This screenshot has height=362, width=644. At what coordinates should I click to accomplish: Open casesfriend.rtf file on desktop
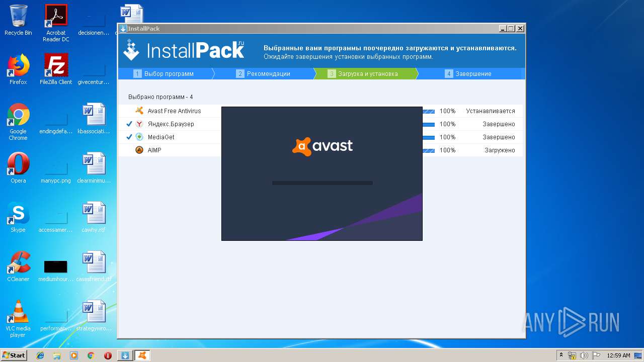click(x=94, y=266)
